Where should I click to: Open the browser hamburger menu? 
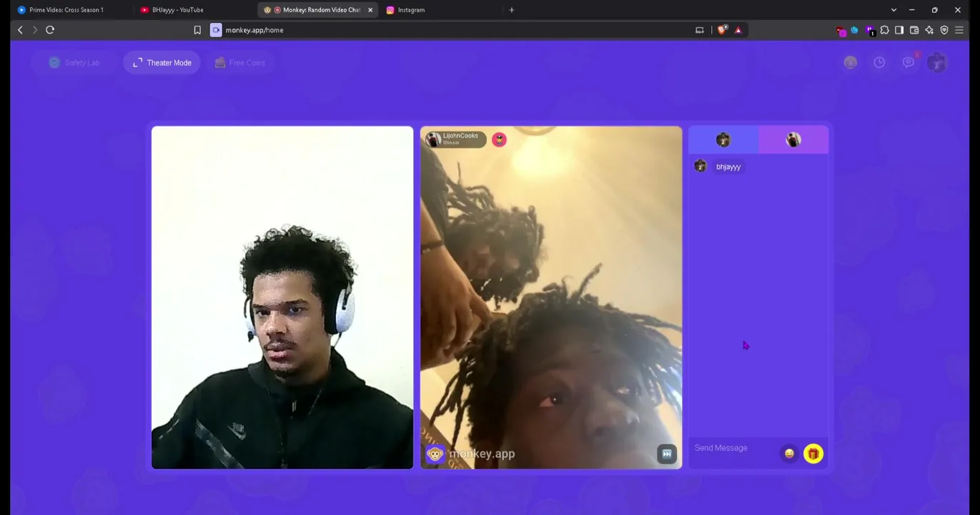coord(959,30)
